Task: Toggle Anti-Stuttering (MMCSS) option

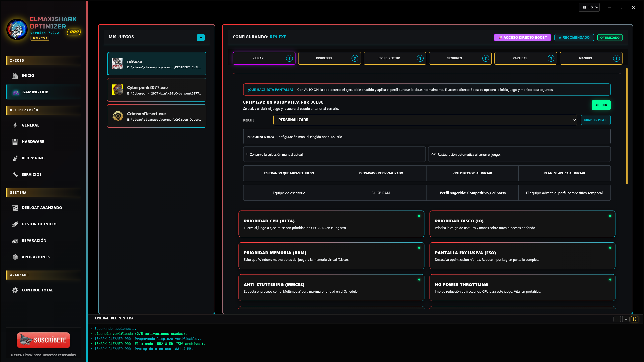Action: [x=331, y=288]
